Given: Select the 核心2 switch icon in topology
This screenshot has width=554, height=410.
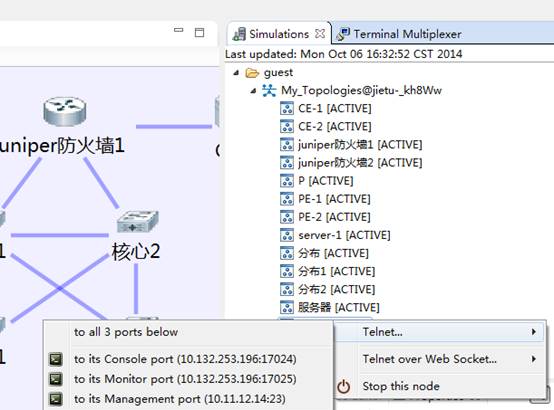Looking at the screenshot, I should click(x=137, y=222).
